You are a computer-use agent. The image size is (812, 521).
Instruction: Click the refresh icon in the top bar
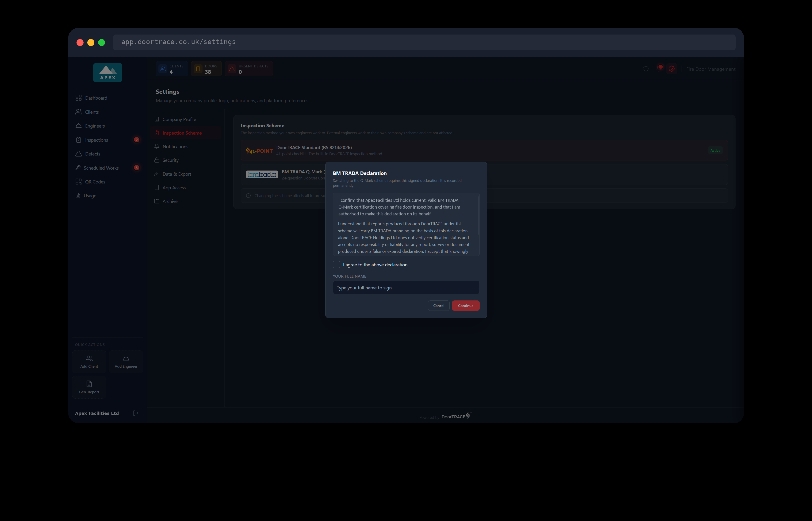pyautogui.click(x=645, y=69)
